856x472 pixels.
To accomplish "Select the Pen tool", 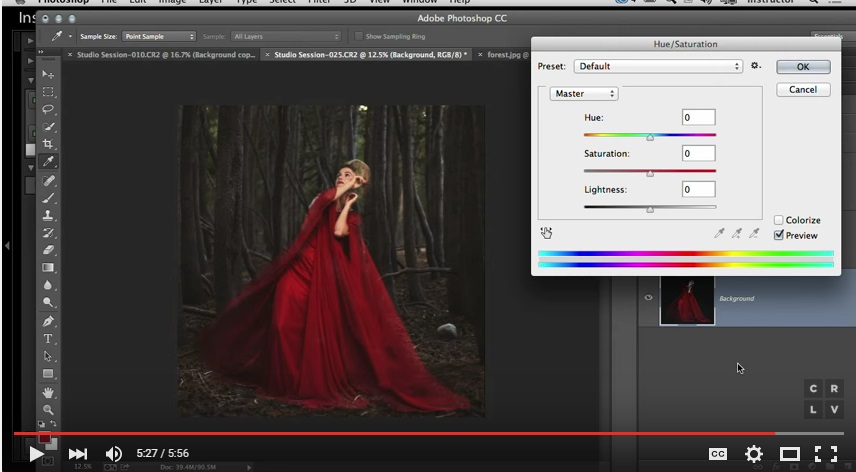I will tap(48, 321).
